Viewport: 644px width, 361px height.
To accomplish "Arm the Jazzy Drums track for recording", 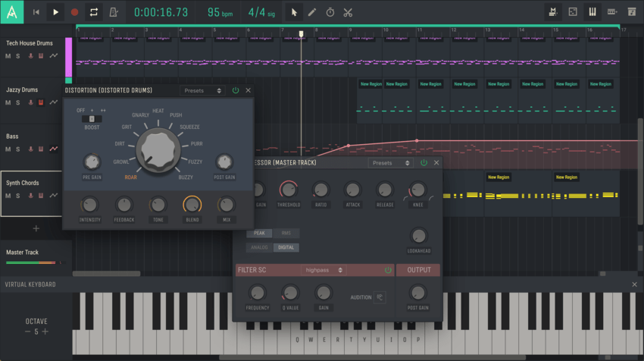I will point(30,102).
